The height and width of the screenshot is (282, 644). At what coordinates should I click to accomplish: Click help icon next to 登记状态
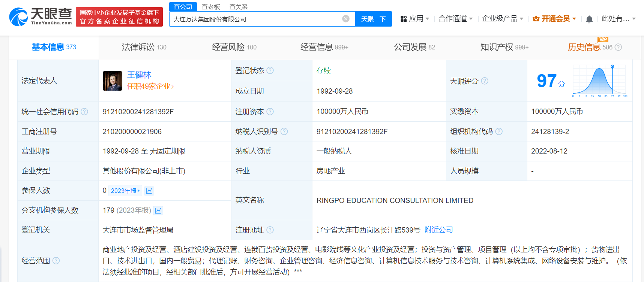click(270, 70)
